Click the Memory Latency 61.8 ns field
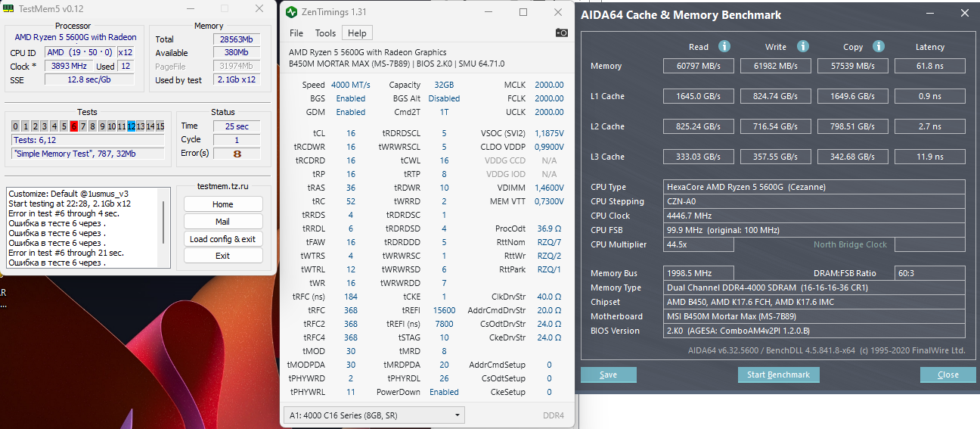980x429 pixels. click(929, 66)
